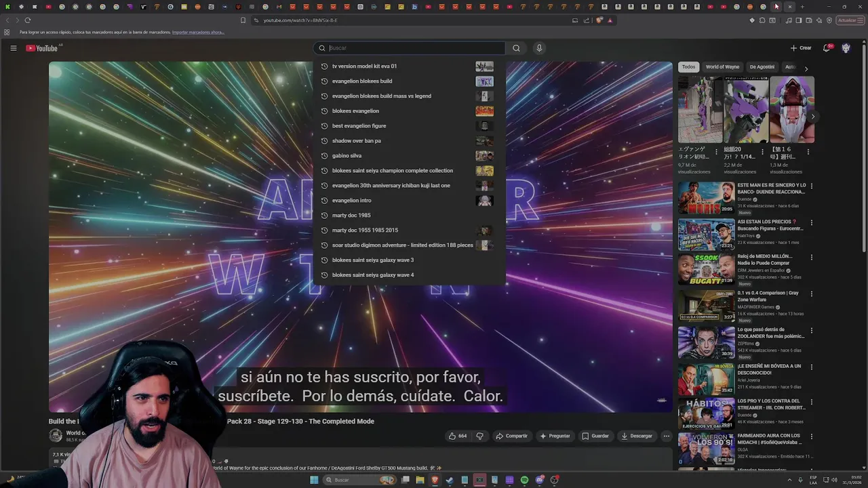Advance Shorts shelf with right arrow
Image resolution: width=868 pixels, height=488 pixels.
point(812,117)
